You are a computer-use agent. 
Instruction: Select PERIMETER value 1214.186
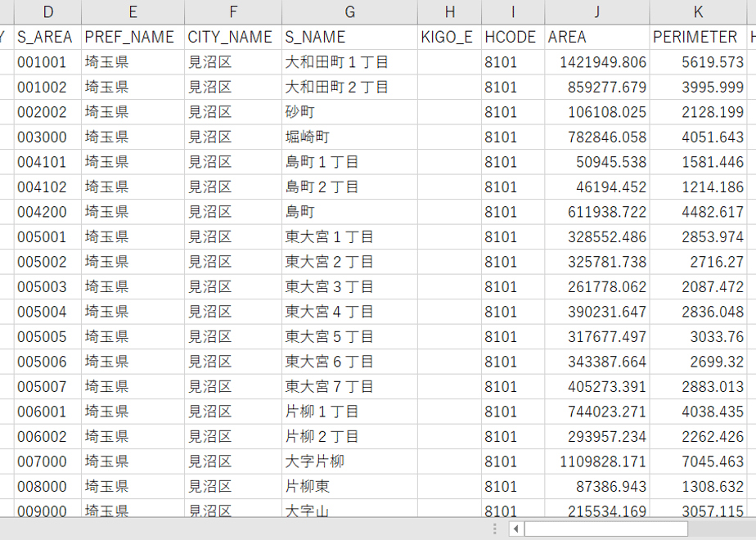pos(698,187)
